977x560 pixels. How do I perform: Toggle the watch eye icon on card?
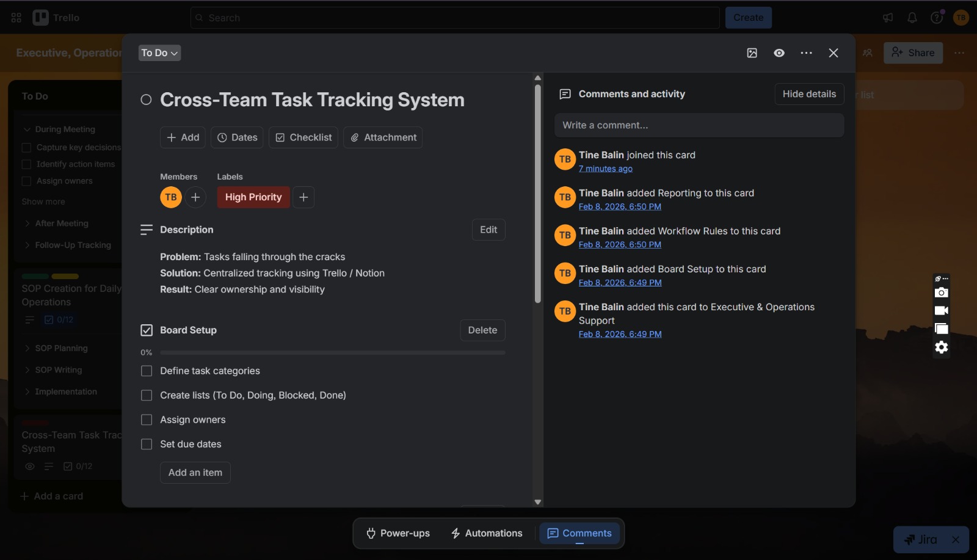779,53
